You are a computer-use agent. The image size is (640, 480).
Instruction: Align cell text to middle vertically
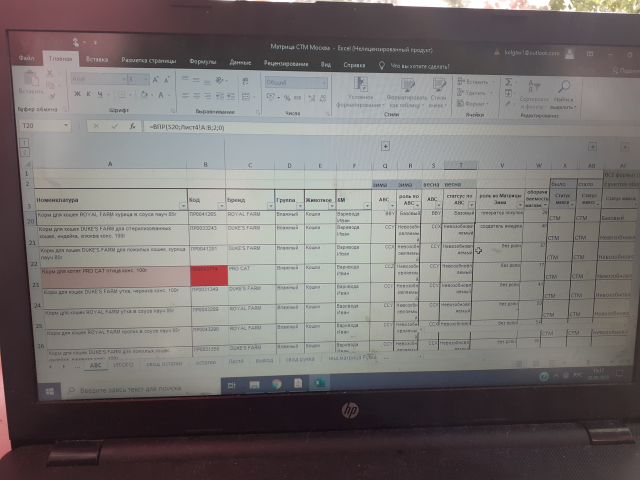pos(196,80)
